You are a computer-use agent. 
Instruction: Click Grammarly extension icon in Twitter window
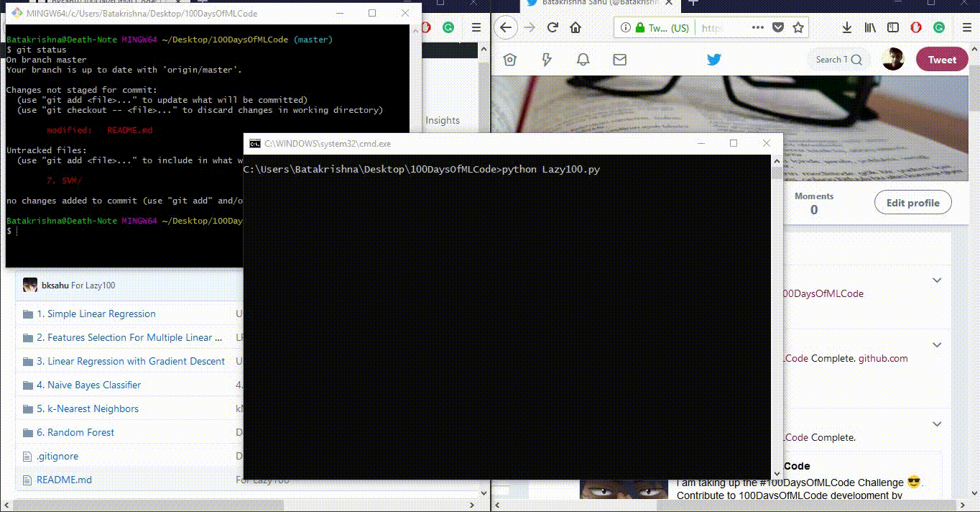(x=939, y=27)
